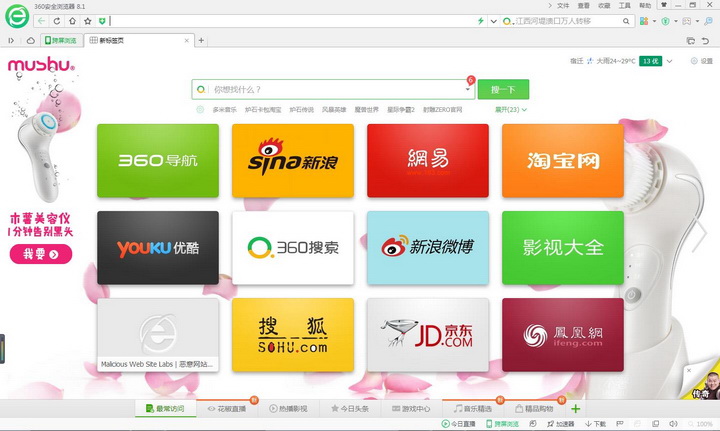Click the address bar input field
The image size is (720, 431).
292,21
